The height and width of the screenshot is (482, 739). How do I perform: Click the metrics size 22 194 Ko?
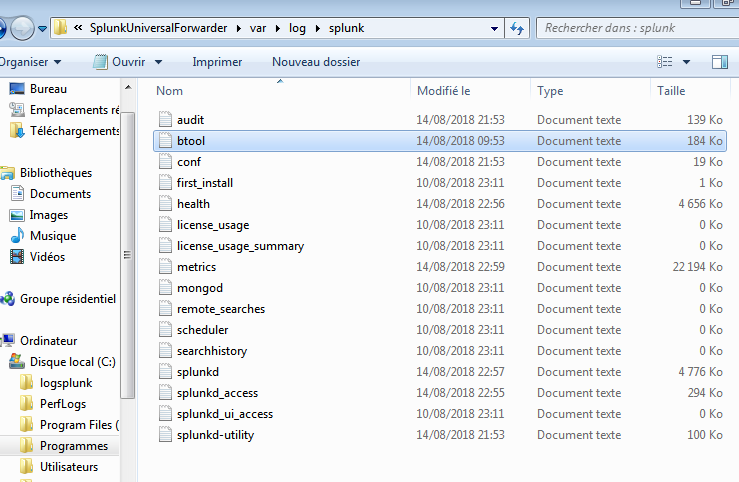(x=697, y=267)
